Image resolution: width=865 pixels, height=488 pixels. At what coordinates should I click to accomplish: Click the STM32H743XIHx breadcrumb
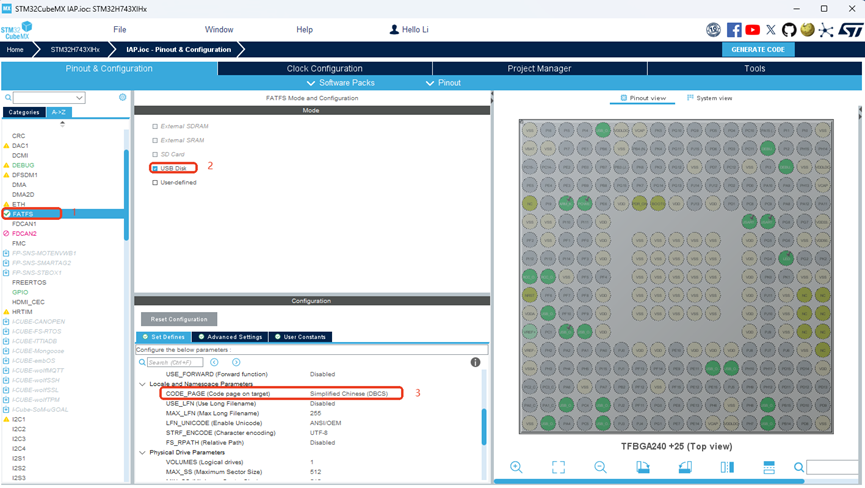pyautogui.click(x=75, y=50)
